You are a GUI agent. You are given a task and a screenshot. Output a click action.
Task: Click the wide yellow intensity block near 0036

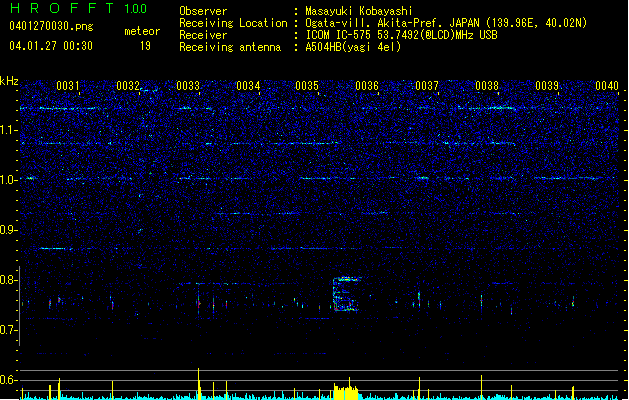(x=345, y=391)
